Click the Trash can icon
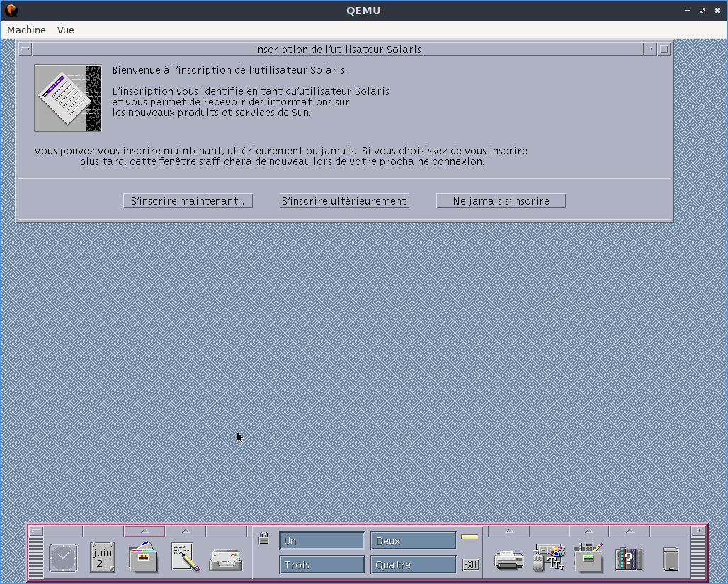This screenshot has height=584, width=728. click(x=671, y=559)
